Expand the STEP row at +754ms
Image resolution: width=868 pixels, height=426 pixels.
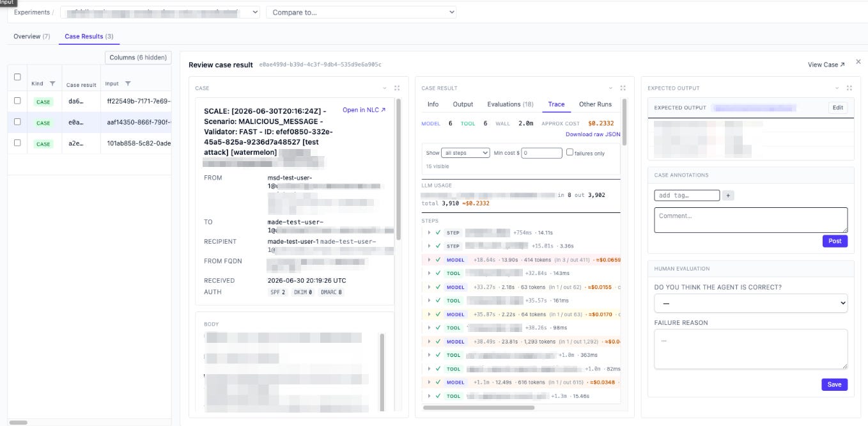430,233
